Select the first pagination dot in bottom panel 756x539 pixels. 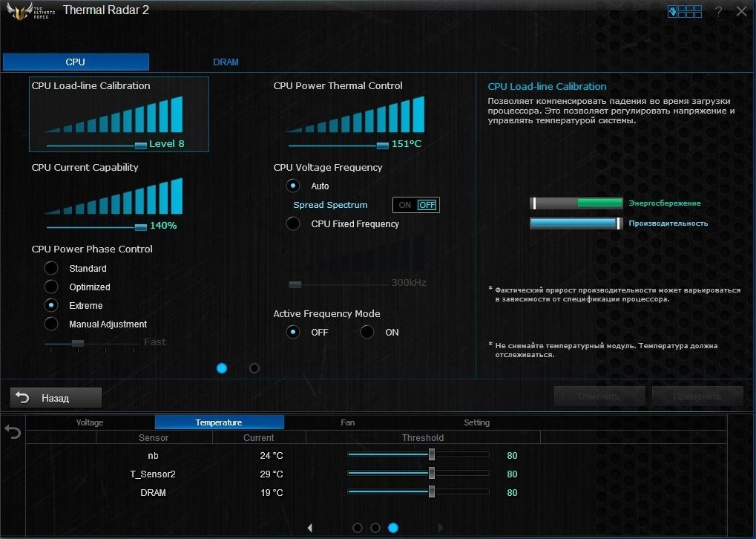358,528
